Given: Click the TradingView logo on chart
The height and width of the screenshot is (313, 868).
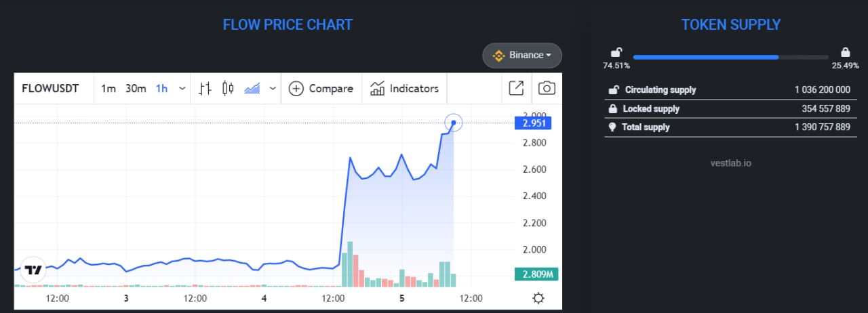Looking at the screenshot, I should point(33,270).
